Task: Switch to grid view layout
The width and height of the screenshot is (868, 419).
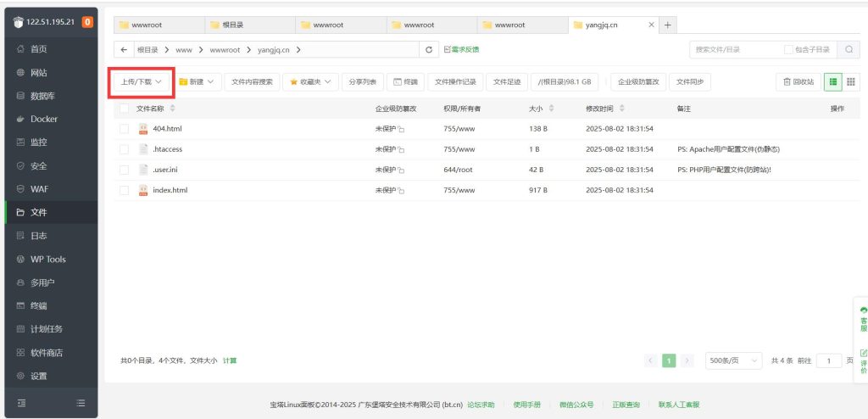Action: click(x=851, y=82)
